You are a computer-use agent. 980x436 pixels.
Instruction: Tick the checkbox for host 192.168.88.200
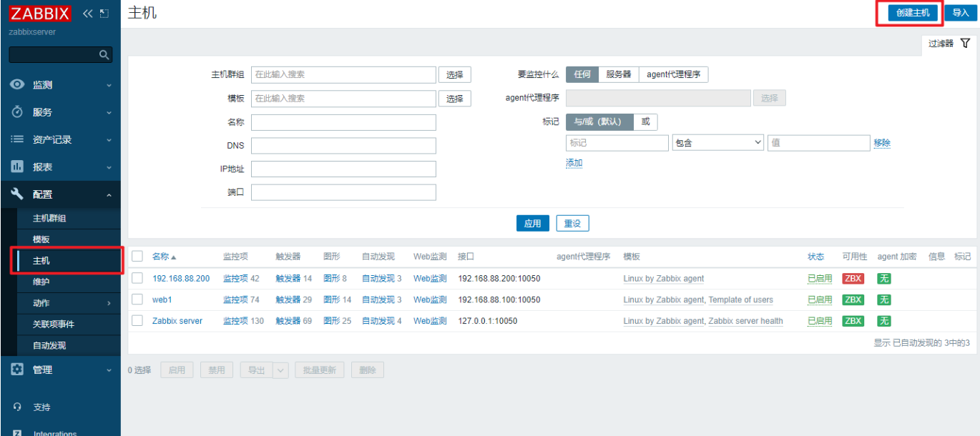tap(137, 278)
